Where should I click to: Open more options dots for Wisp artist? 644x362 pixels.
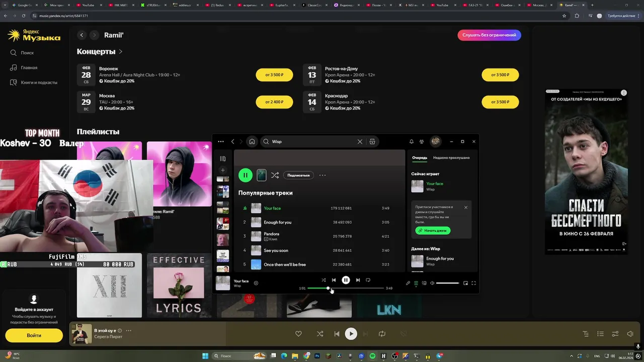point(323,175)
